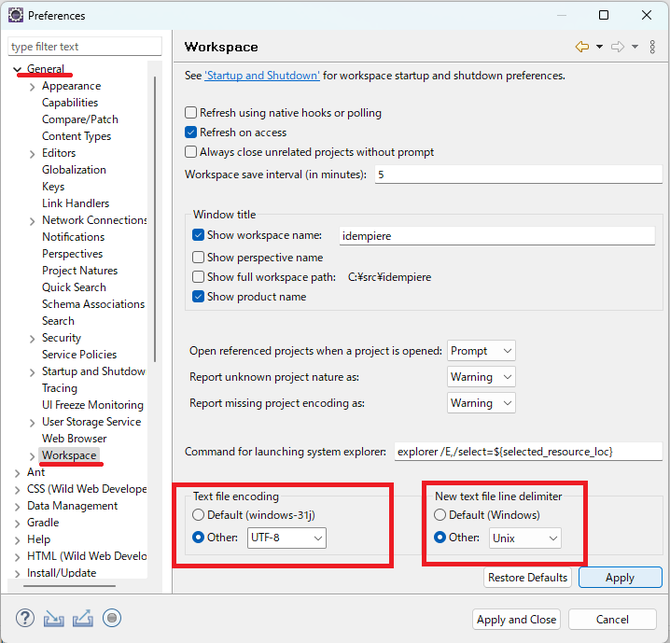Select Quick Search in the tree

coord(74,287)
